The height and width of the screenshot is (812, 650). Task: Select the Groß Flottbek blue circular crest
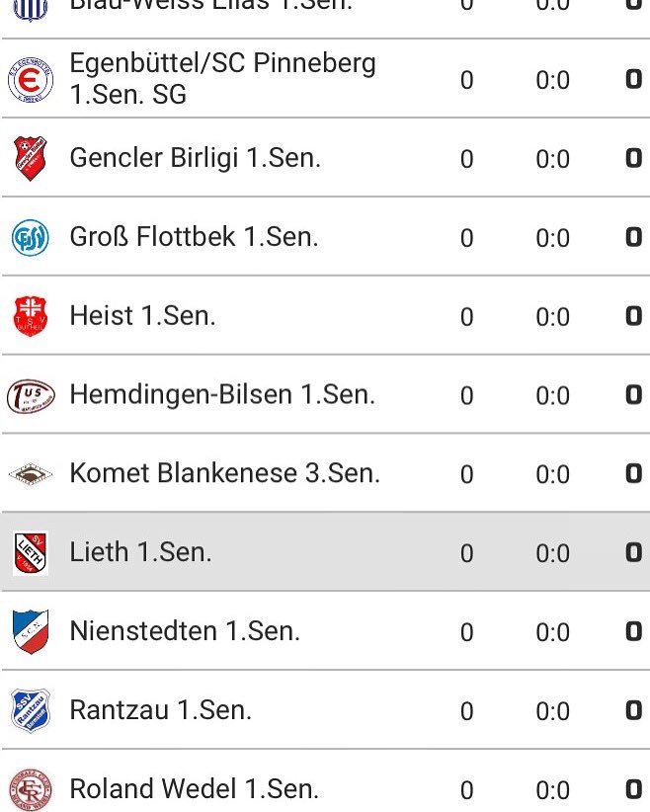click(x=31, y=238)
